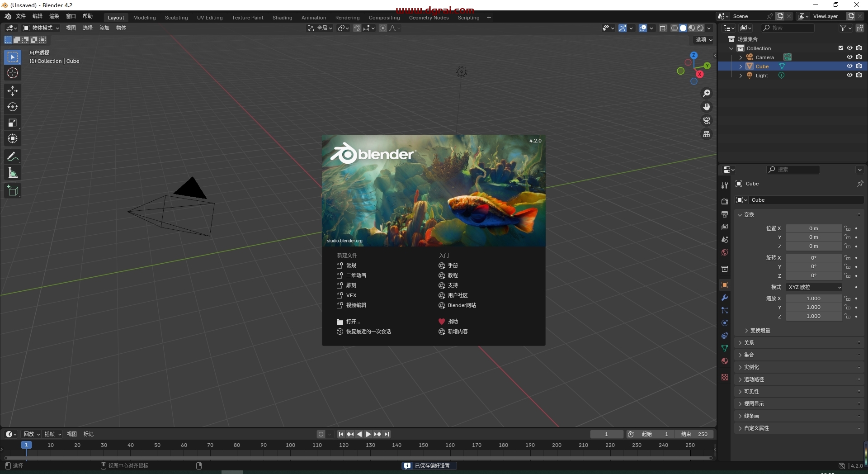Open the Physics properties tab
Screen dimensions: 868x474
725,323
